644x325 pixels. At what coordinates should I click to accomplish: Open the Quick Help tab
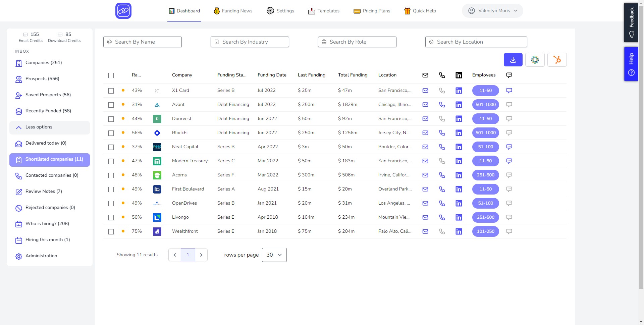pos(420,11)
